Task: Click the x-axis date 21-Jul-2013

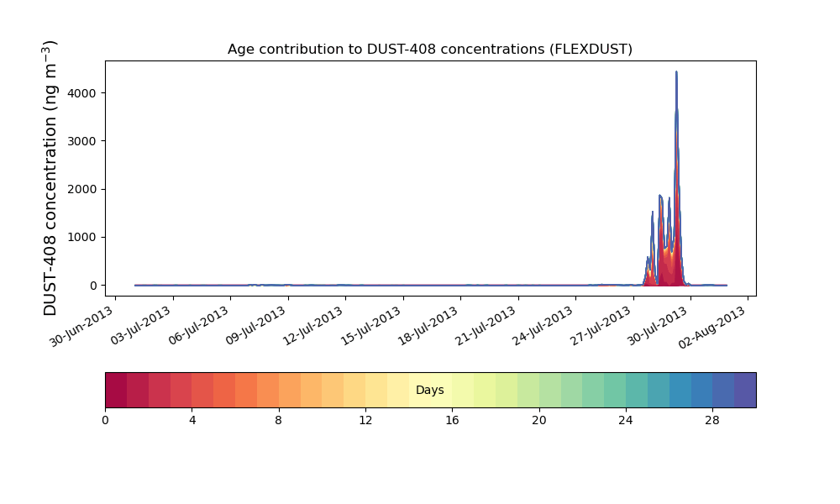Action: 486,325
